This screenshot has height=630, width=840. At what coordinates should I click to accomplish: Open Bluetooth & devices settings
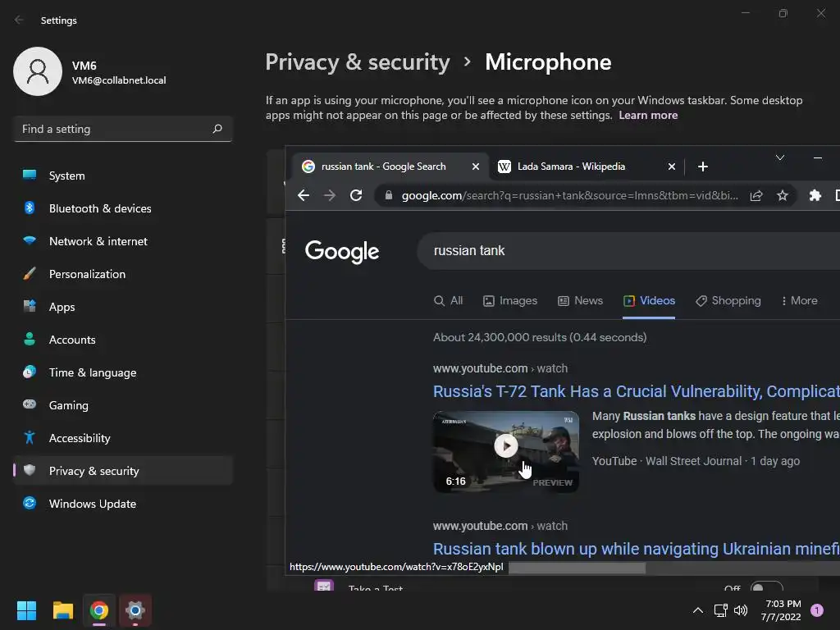click(123, 208)
